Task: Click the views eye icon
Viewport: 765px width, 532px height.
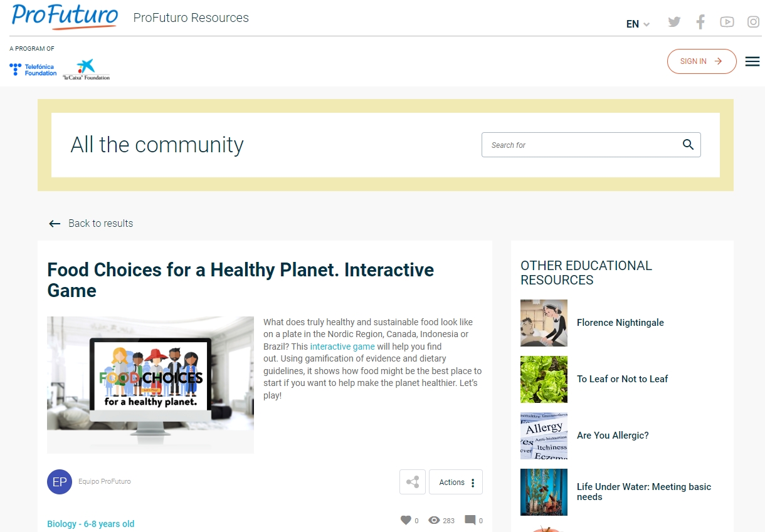Action: pos(434,520)
